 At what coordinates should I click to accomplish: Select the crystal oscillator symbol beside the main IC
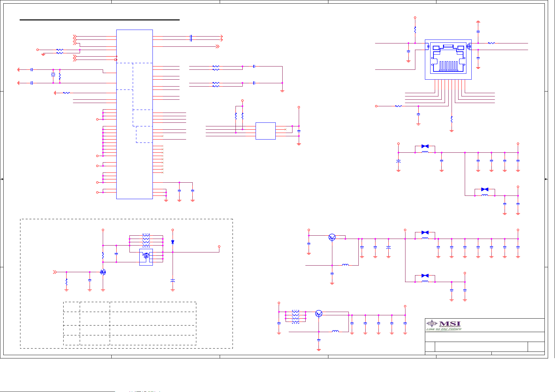53,75
